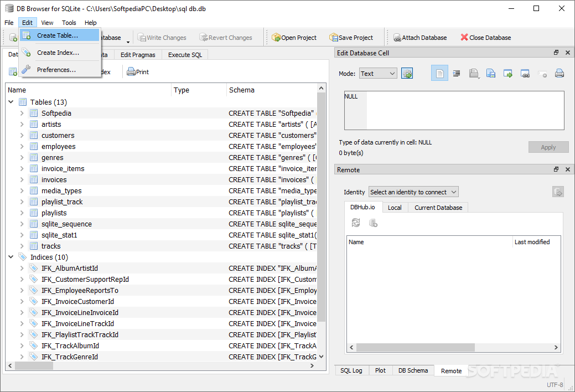The width and height of the screenshot is (575, 392).
Task: Open the Mode dropdown set to Text
Action: 378,74
